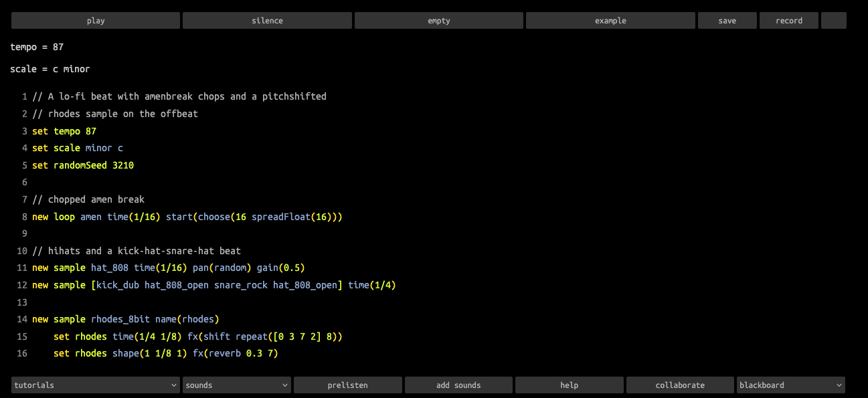The width and height of the screenshot is (868, 398).
Task: Click the comment line about lo-fi beat
Action: [x=179, y=96]
